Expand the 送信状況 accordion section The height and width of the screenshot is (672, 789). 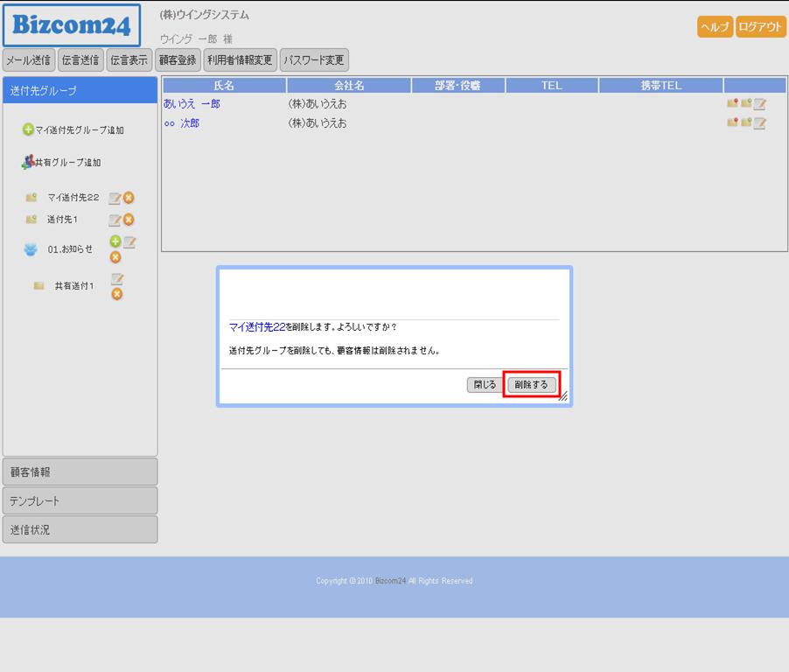pyautogui.click(x=80, y=529)
